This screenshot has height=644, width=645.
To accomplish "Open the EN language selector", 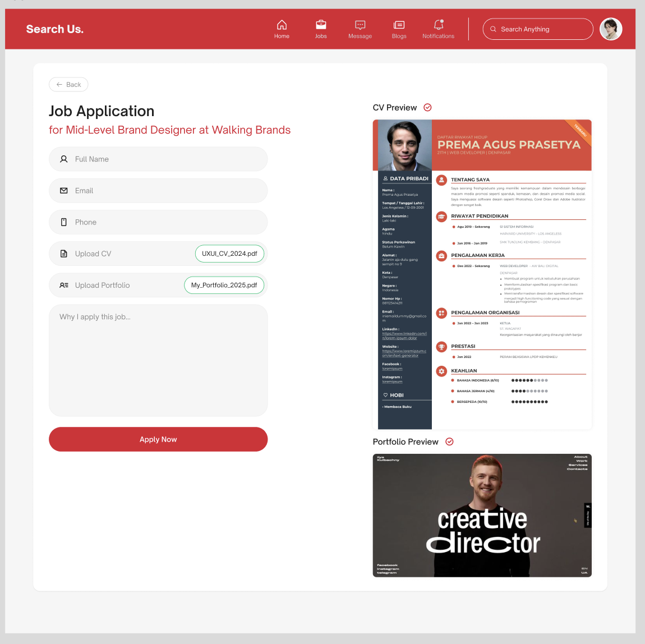I will point(584,568).
